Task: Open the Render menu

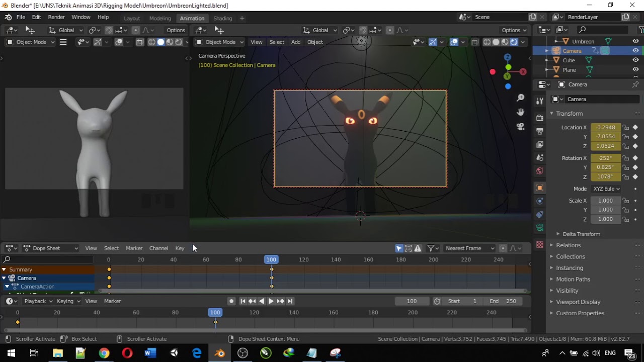Action: click(56, 17)
